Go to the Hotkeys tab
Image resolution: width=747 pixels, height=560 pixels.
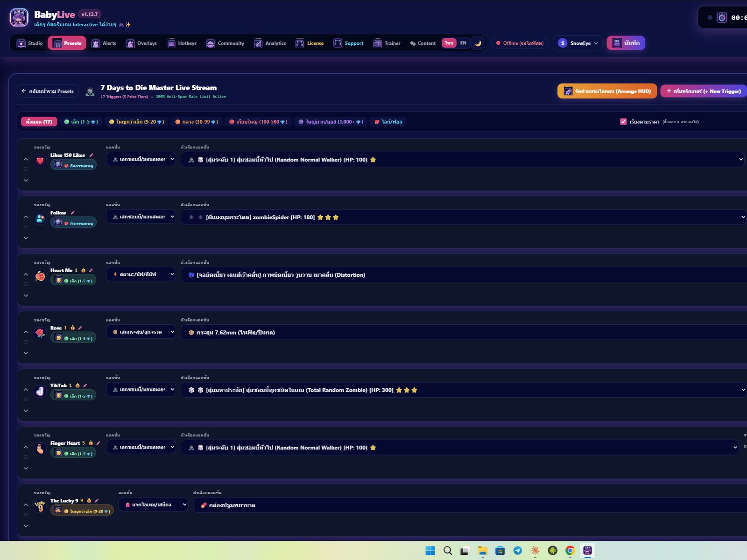[182, 43]
